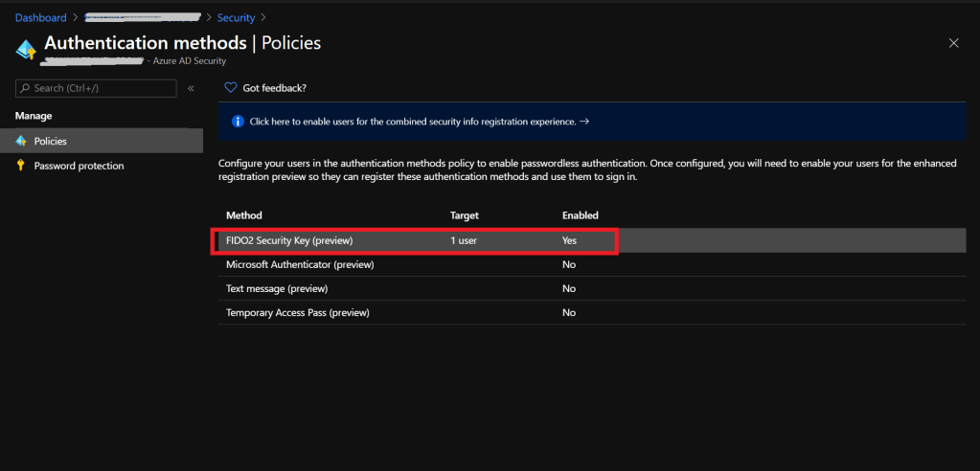Go to Dashboard in the breadcrumb
This screenshot has height=471, width=980.
41,17
